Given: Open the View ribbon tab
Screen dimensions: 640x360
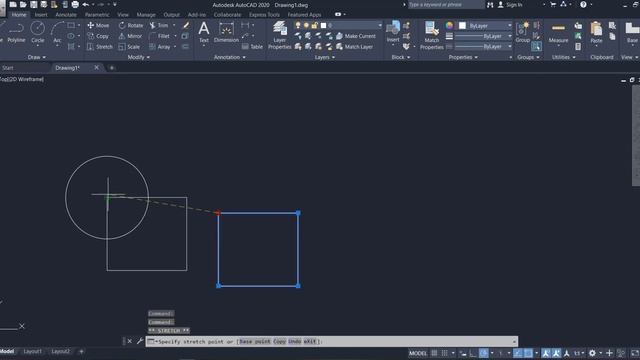Looking at the screenshot, I should [x=123, y=15].
